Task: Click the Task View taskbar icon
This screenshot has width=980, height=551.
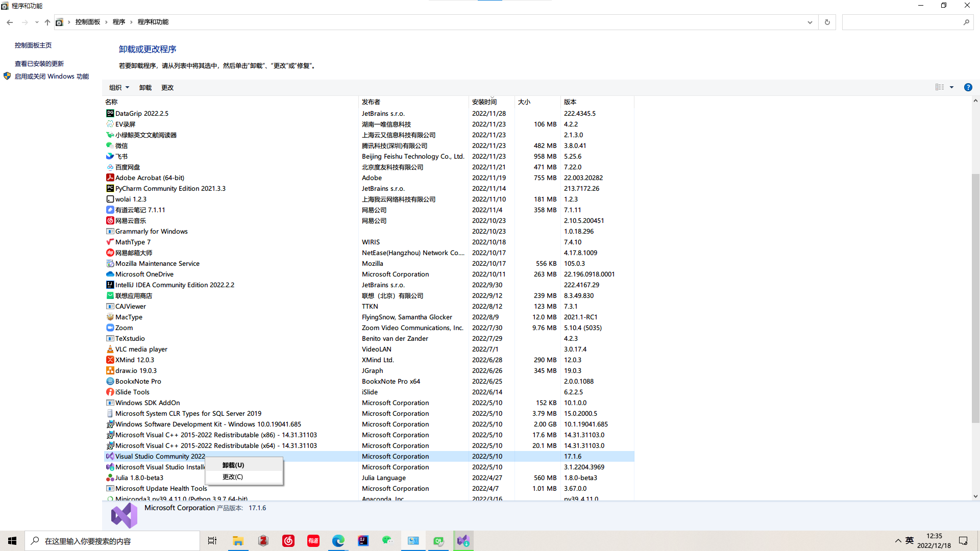Action: 212,541
